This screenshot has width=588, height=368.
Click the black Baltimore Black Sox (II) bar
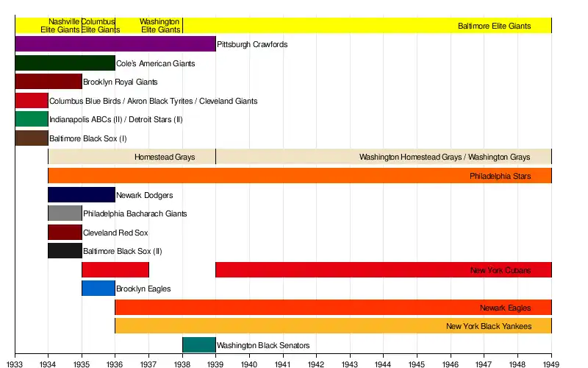coord(65,251)
